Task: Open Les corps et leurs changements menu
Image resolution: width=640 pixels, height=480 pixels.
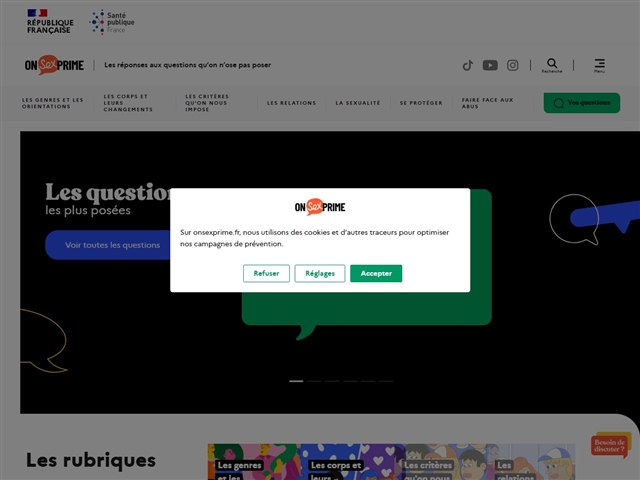Action: point(128,103)
